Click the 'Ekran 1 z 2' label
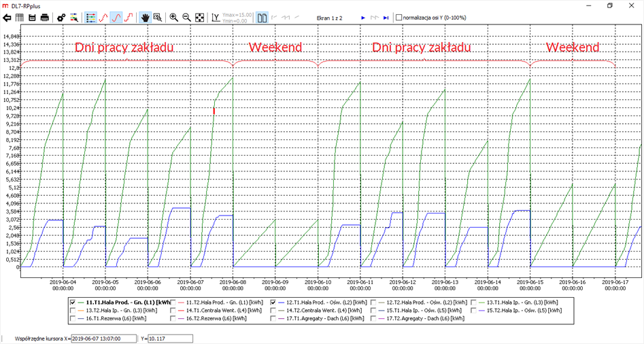The width and height of the screenshot is (644, 344). pos(329,18)
